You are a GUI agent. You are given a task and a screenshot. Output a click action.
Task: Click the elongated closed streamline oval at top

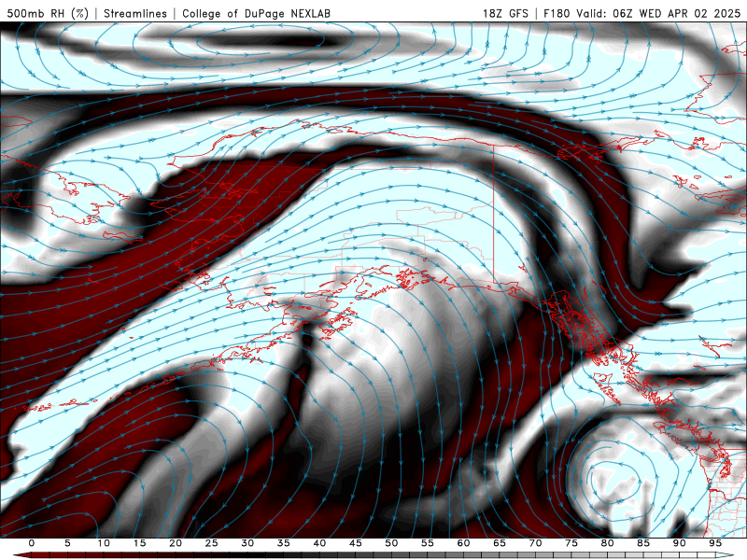coord(261,39)
